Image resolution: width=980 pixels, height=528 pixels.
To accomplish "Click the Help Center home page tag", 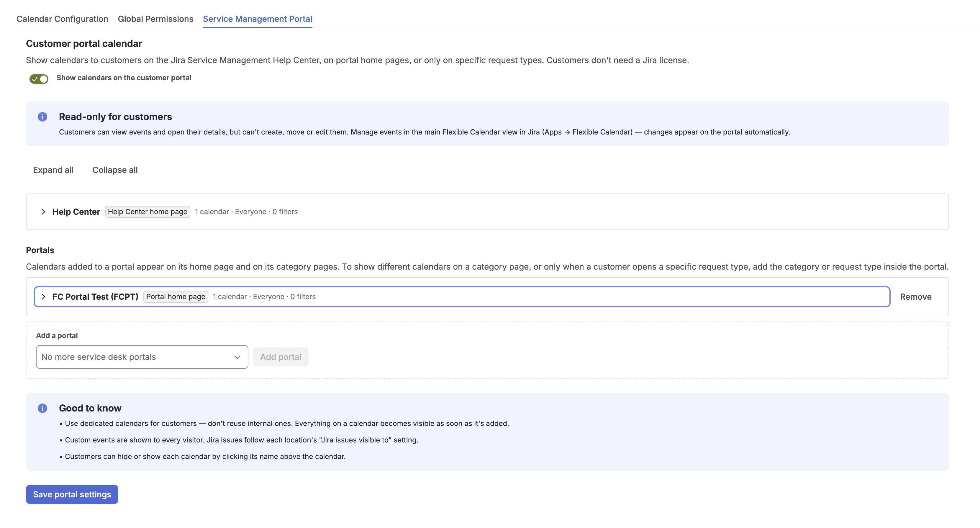I will [x=148, y=211].
